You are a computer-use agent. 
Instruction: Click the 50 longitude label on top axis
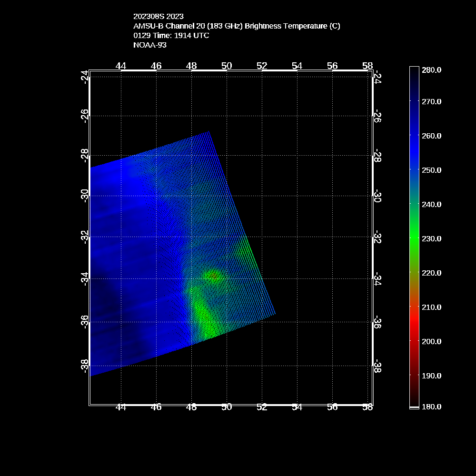(x=227, y=66)
